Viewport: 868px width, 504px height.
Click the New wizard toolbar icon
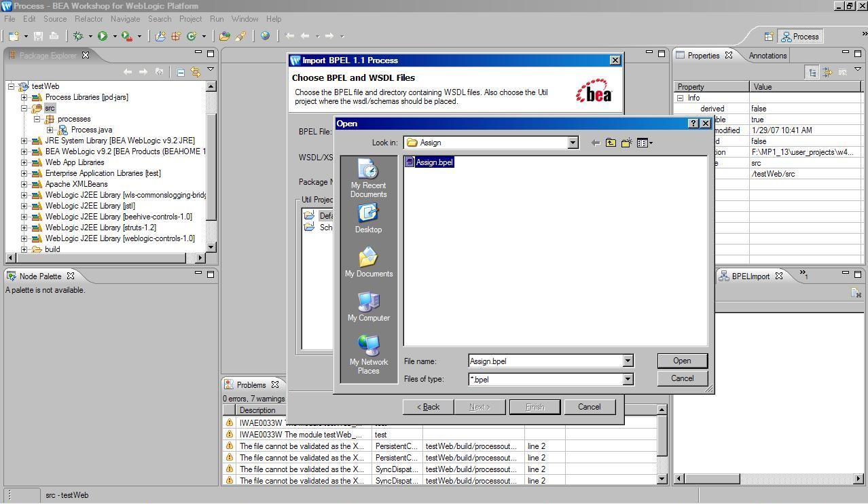[14, 36]
